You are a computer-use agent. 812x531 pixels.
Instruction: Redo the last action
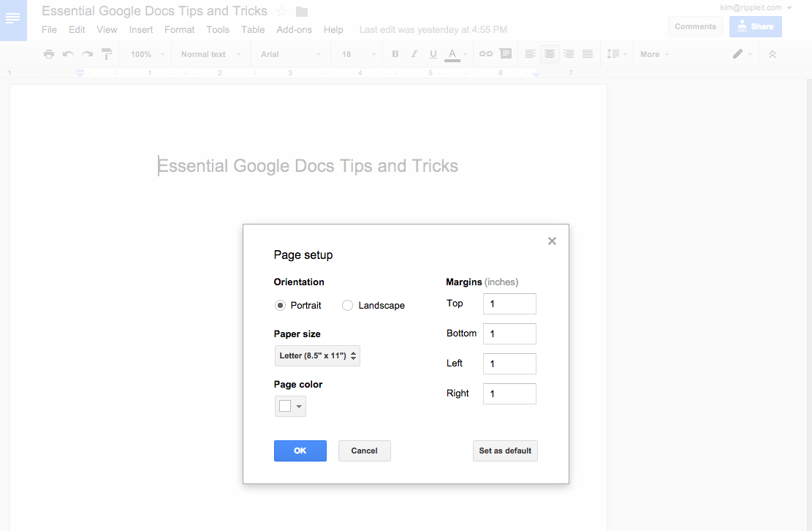point(88,54)
